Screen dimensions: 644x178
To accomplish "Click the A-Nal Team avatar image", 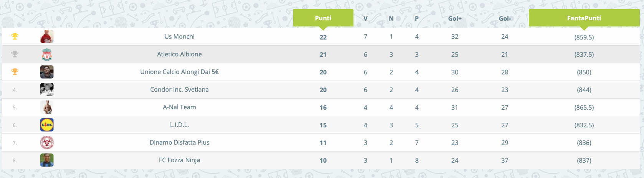I will [47, 107].
